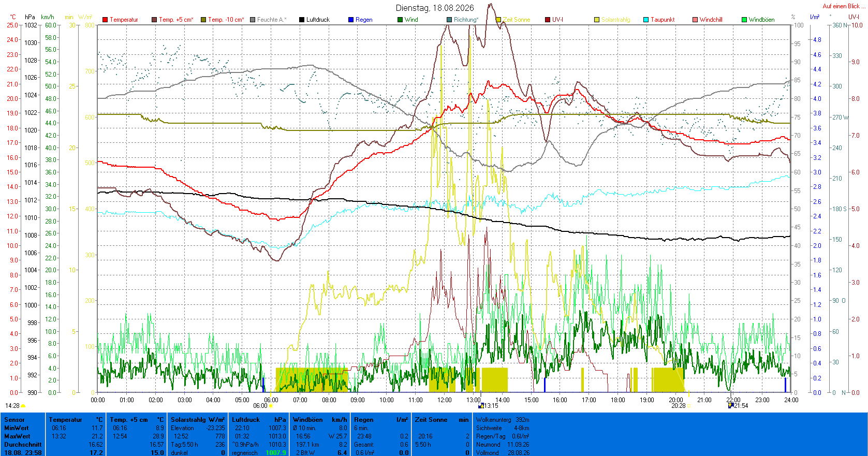Viewport: 868px width, 456px height.
Task: Click the 'Neumond 11.09.26' entry
Action: point(503,445)
